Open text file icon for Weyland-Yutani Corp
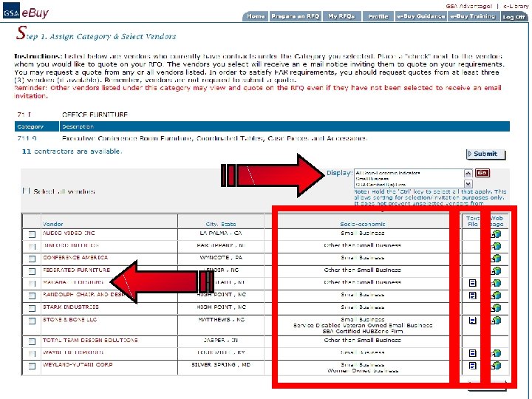 [x=472, y=366]
